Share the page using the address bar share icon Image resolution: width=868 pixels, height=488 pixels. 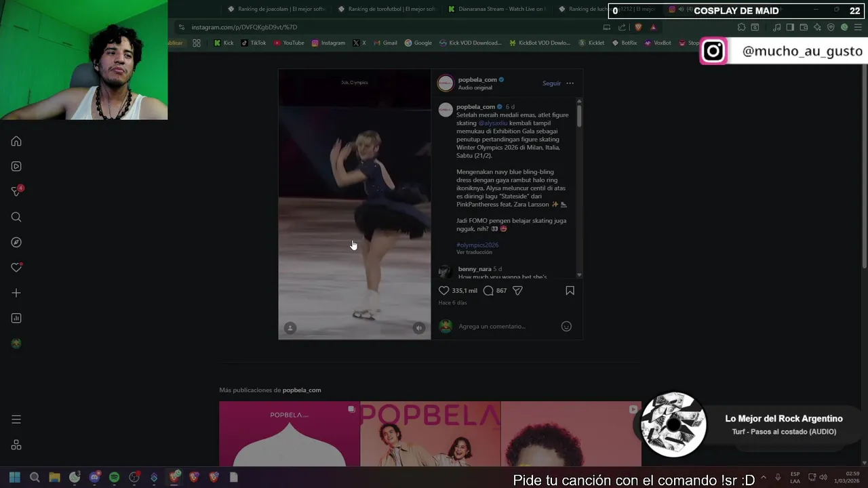pyautogui.click(x=622, y=27)
